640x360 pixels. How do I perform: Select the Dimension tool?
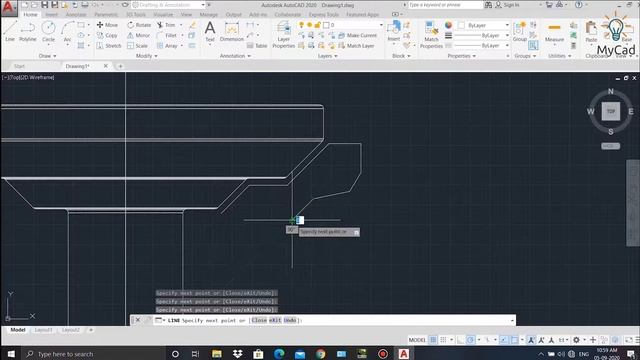pyautogui.click(x=231, y=31)
